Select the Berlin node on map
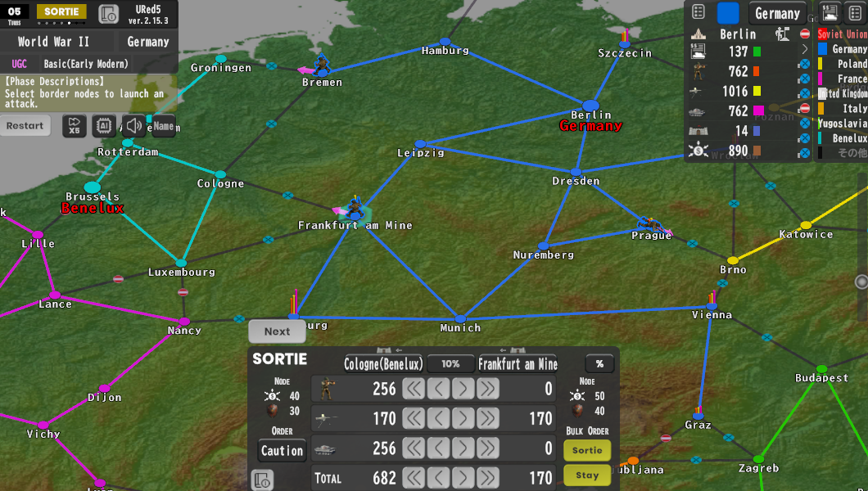 [590, 105]
